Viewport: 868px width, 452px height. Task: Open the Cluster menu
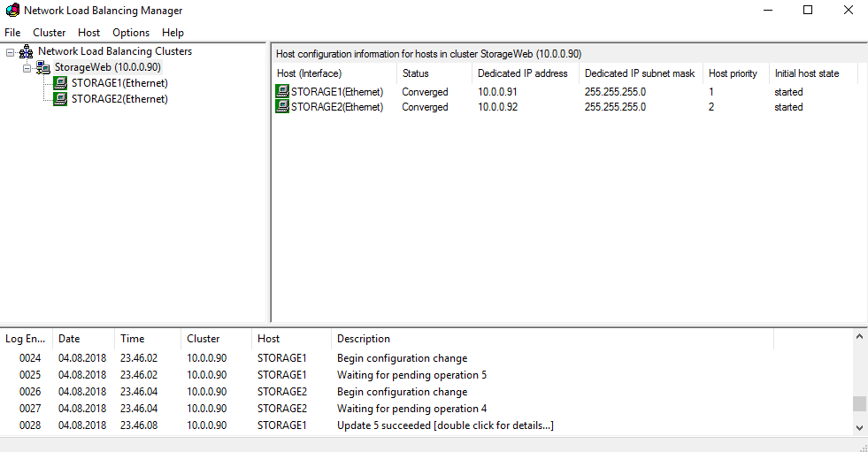pos(50,33)
